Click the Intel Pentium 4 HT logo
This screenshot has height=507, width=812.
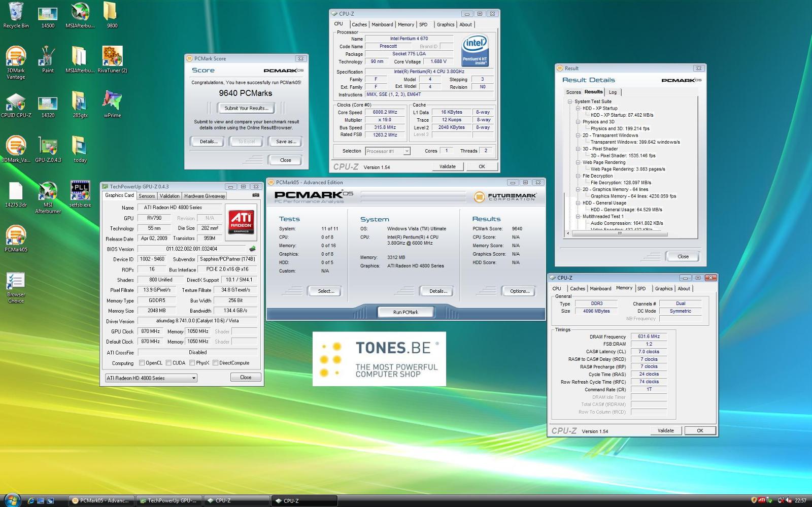coord(475,50)
